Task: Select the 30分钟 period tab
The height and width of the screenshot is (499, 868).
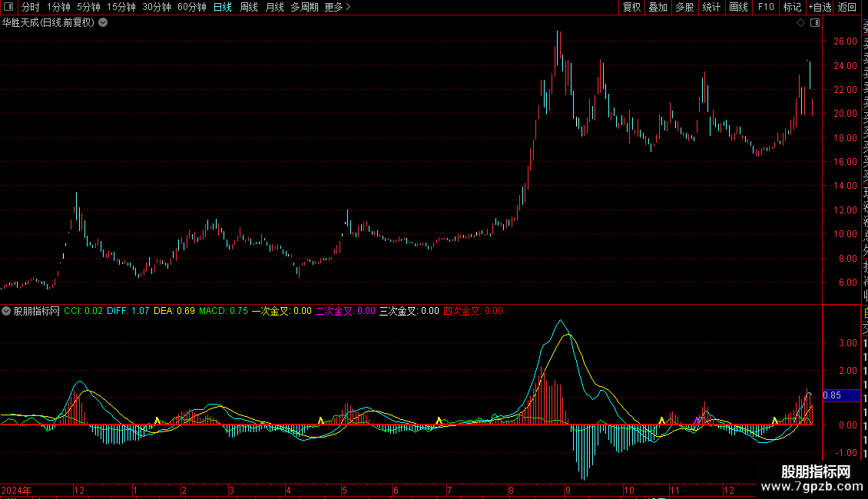Action: pyautogui.click(x=157, y=7)
